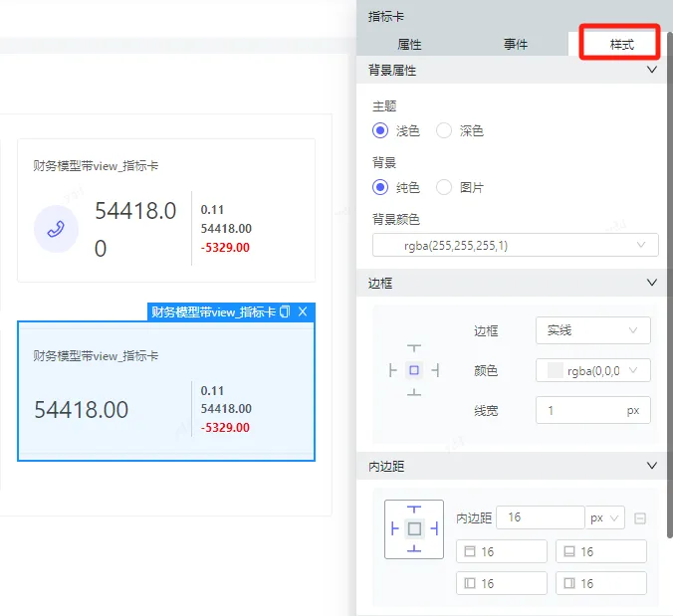
Task: Choose 纯色 background radio button
Action: 380,187
